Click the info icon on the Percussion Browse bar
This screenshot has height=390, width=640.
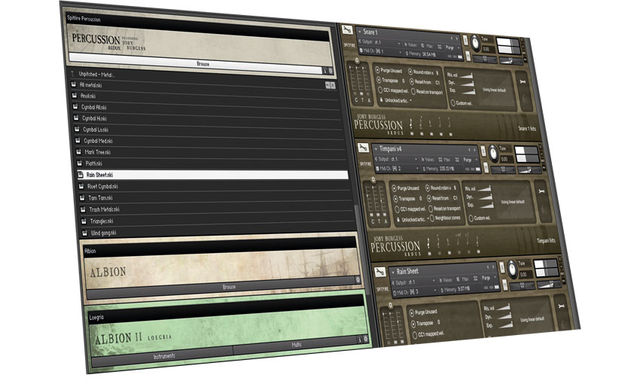pyautogui.click(x=325, y=71)
